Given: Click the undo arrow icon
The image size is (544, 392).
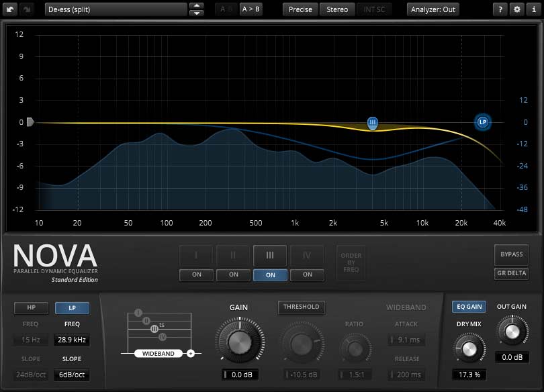Looking at the screenshot, I should coord(10,9).
